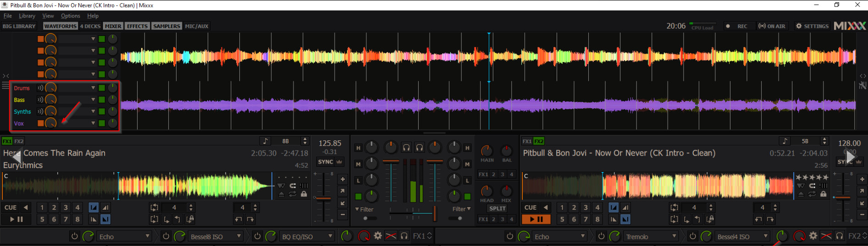
Task: Open the Bessel8 ISO effect dropdown
Action: click(215, 237)
